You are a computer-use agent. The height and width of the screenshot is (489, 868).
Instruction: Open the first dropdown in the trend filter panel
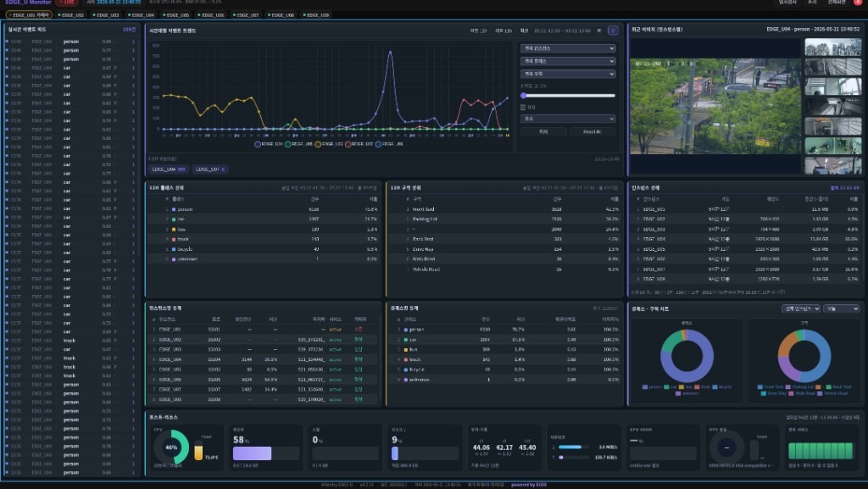tap(567, 48)
